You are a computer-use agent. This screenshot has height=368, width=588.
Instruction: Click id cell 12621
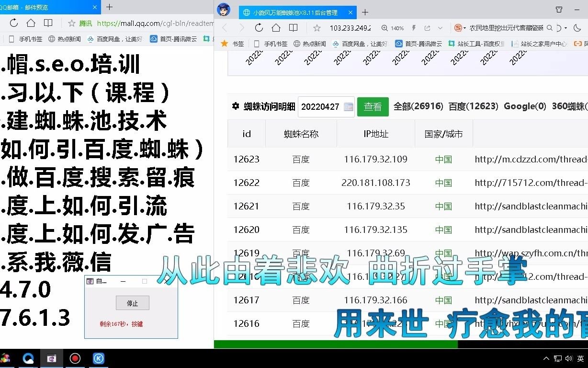coord(246,206)
